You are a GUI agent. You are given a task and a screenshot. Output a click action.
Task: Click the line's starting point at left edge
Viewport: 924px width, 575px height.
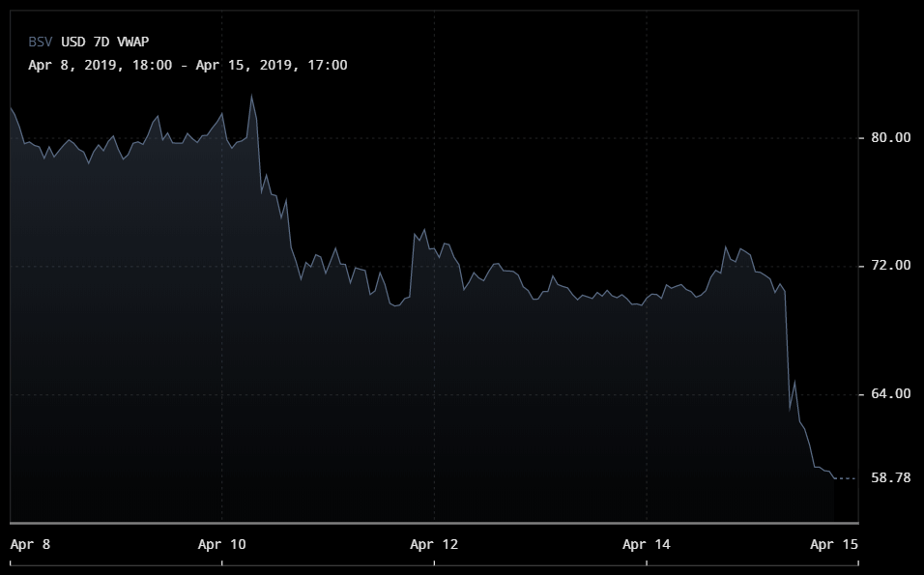point(11,108)
